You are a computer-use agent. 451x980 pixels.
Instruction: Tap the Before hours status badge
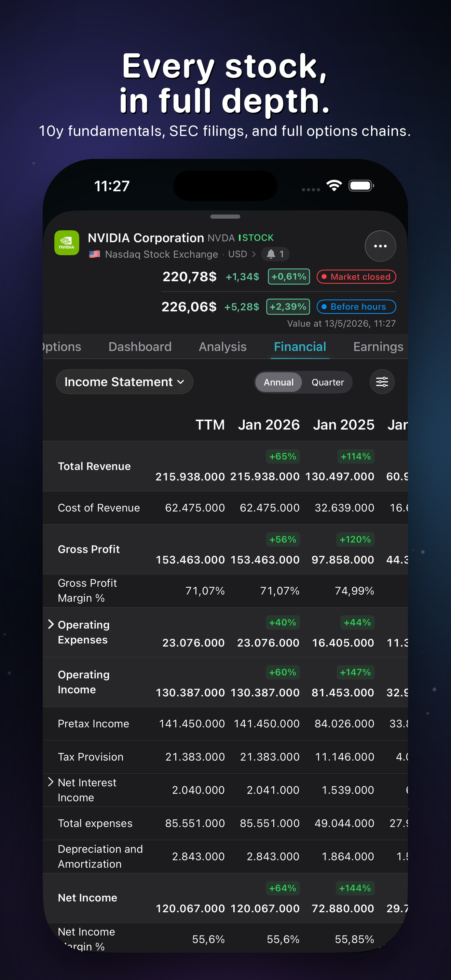[x=356, y=307]
